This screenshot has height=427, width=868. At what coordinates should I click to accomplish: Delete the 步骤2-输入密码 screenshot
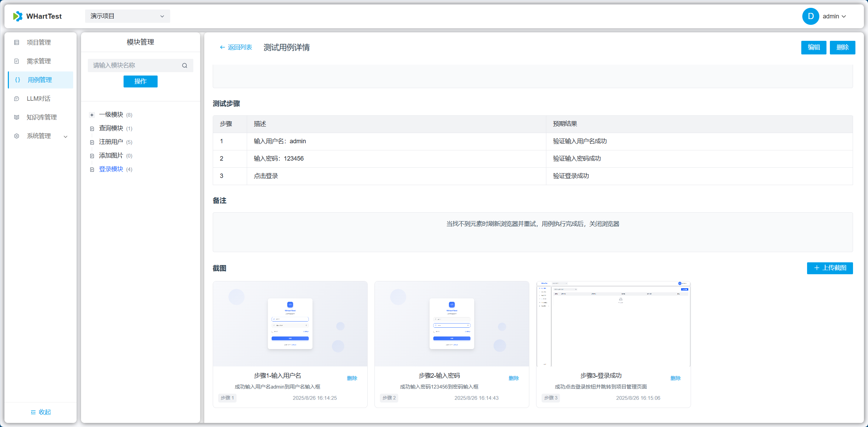point(513,378)
